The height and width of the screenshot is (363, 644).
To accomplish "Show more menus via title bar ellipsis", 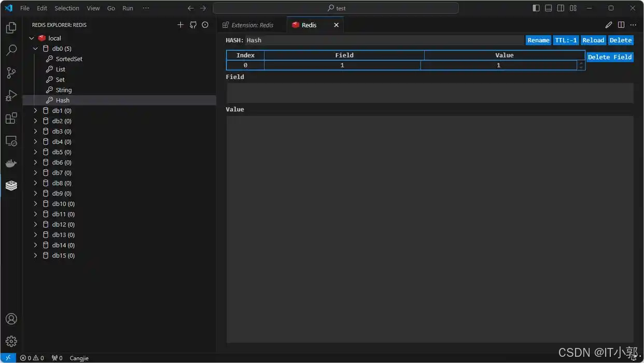I will pos(146,8).
